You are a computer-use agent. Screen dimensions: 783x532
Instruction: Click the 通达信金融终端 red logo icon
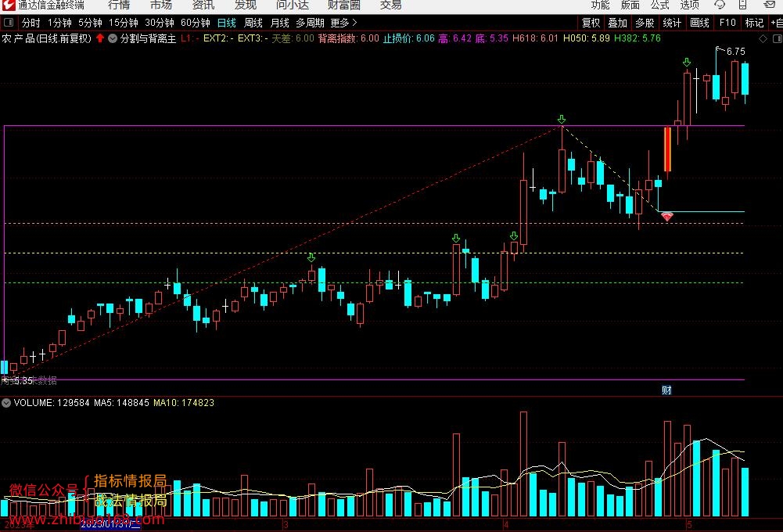[9, 5]
